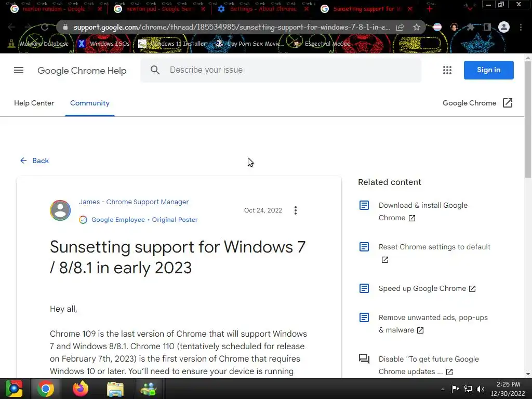Viewport: 532px width, 399px height.
Task: Switch to the 'marlon random - Google' tab
Action: [x=55, y=9]
